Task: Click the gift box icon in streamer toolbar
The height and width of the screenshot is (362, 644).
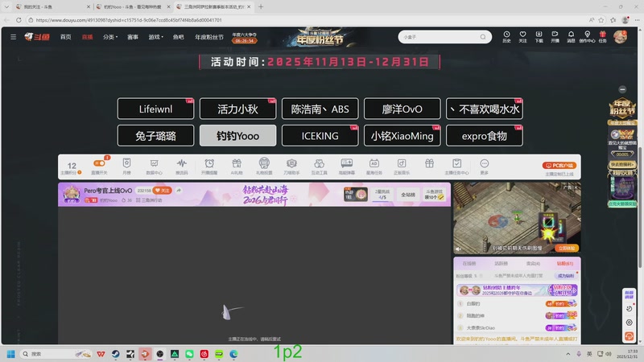Action: click(x=429, y=163)
